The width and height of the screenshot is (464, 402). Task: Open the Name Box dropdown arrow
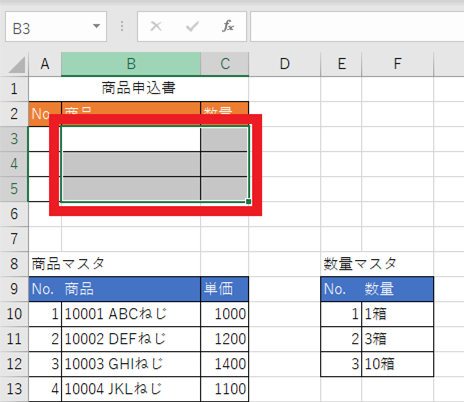tap(97, 26)
